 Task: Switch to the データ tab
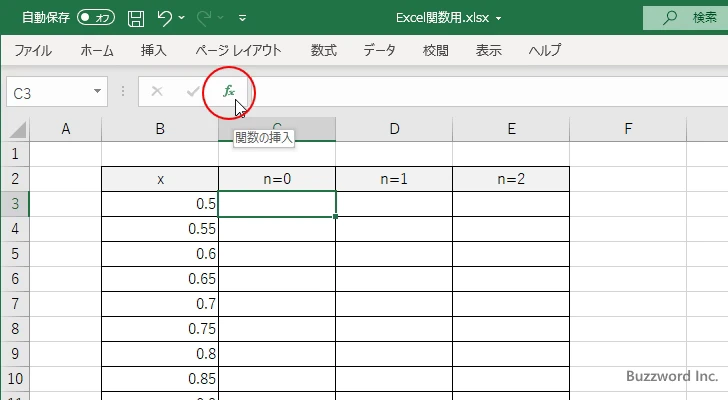pos(379,50)
